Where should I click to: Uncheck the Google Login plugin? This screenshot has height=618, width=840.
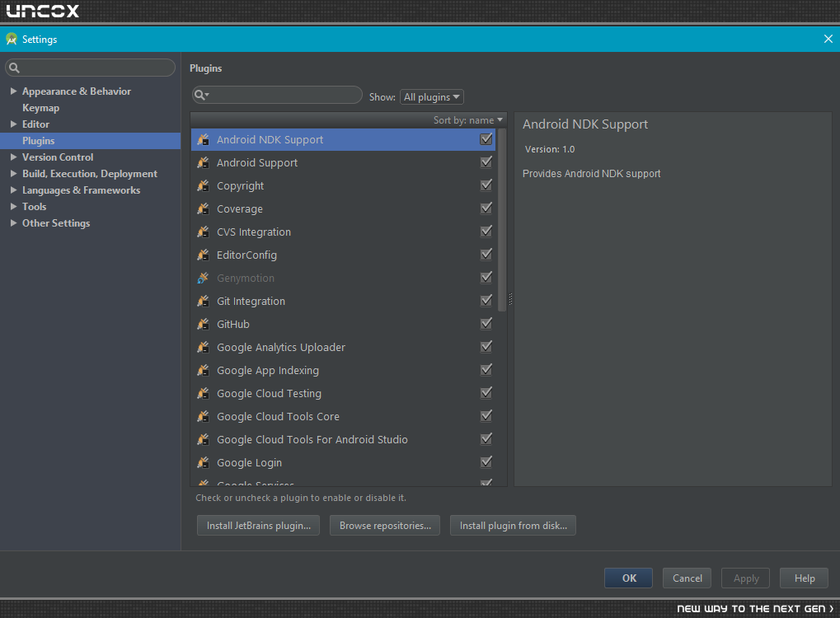(x=486, y=461)
